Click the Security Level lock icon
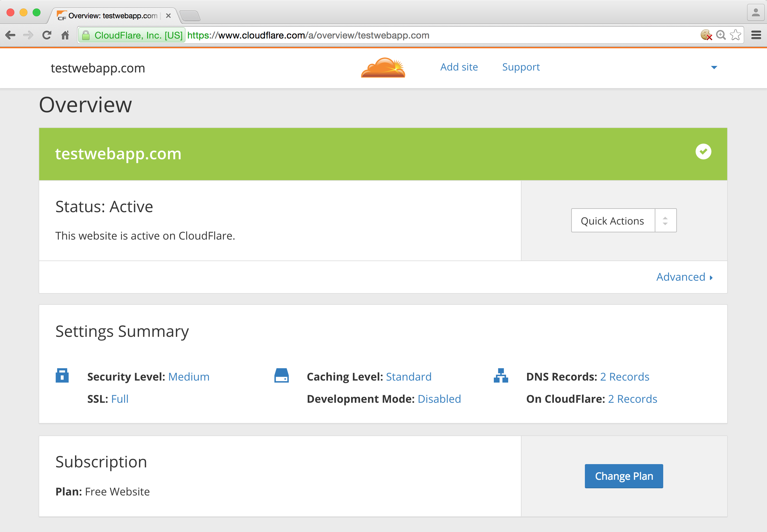This screenshot has height=532, width=767. coord(62,376)
